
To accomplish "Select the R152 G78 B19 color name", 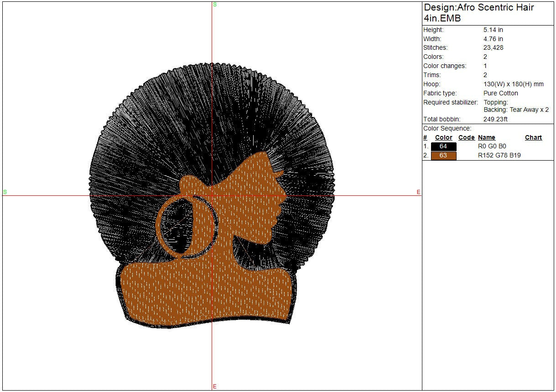I will 499,156.
